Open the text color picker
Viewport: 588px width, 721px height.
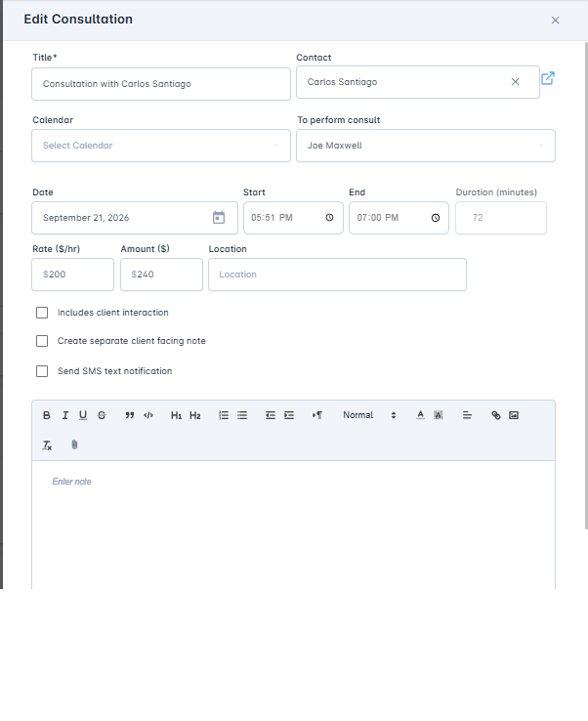420,415
